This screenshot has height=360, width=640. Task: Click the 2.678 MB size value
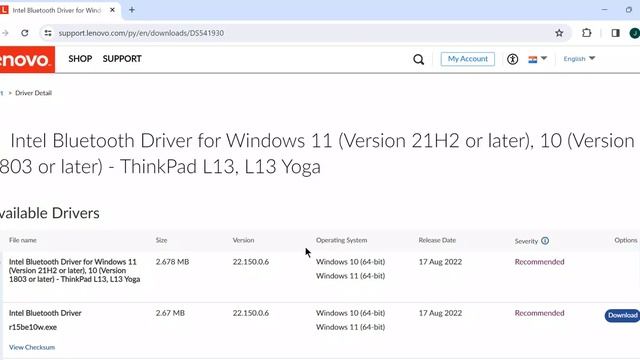[x=172, y=262]
